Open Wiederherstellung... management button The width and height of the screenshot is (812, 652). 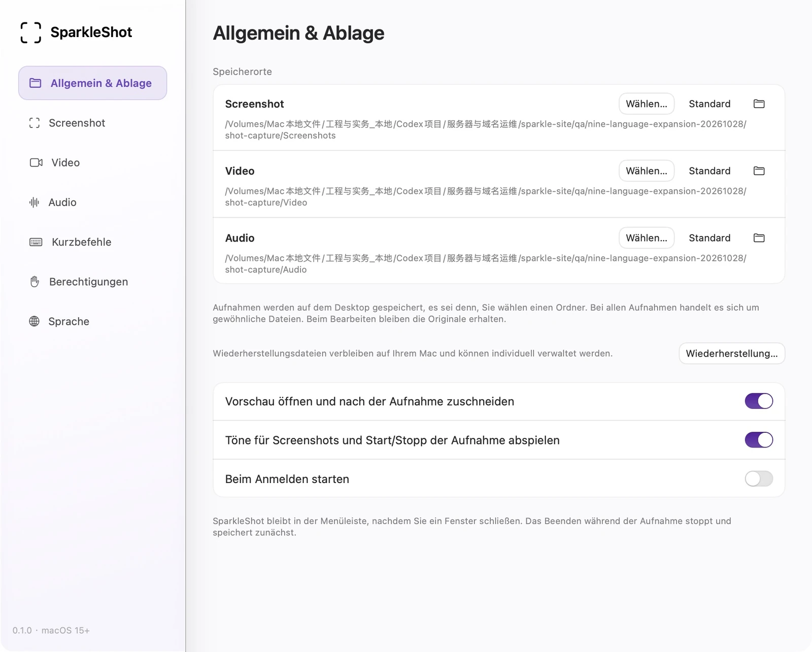tap(732, 353)
